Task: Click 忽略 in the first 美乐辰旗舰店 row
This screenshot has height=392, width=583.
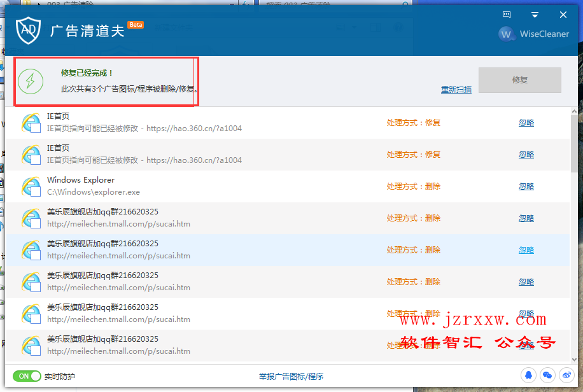Action: point(526,218)
